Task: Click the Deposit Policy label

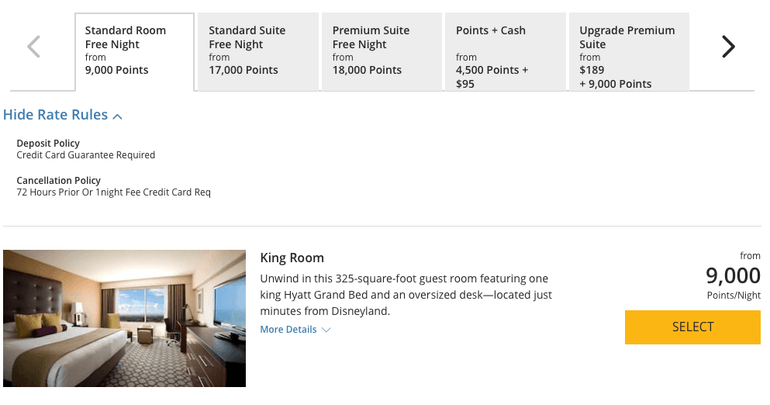Action: pyautogui.click(x=48, y=143)
